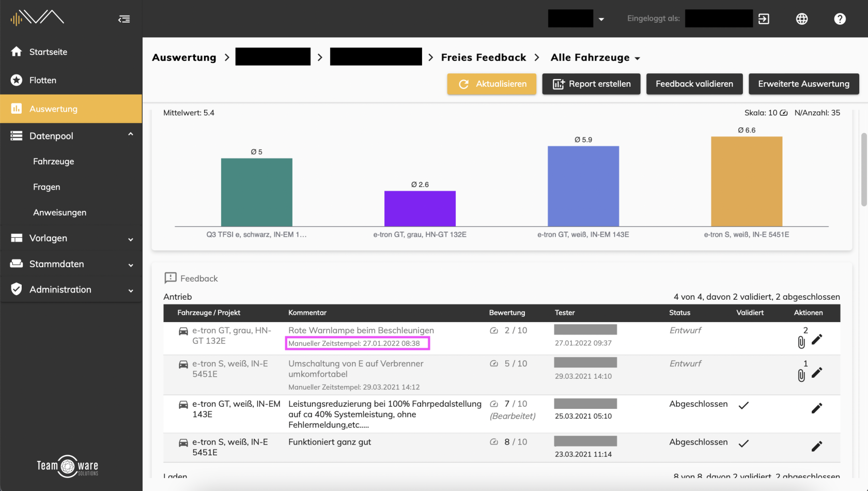Click car icon of e-tron GT grau row
Image resolution: width=868 pixels, height=491 pixels.
183,331
